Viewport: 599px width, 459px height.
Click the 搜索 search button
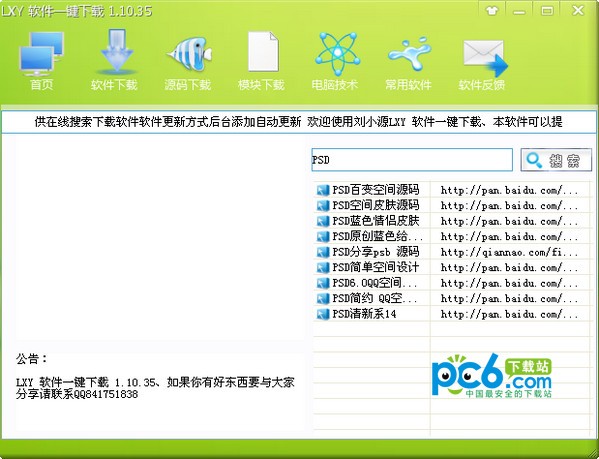click(556, 160)
